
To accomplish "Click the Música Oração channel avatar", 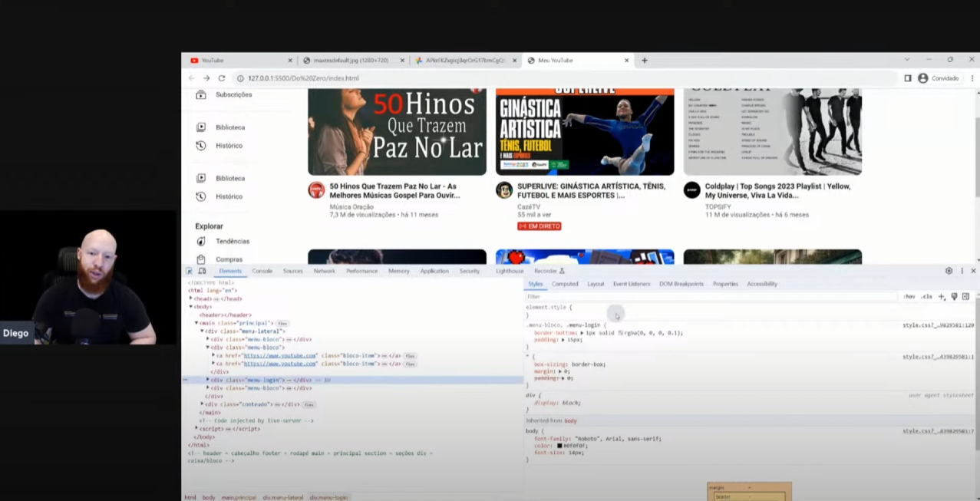I will point(316,190).
